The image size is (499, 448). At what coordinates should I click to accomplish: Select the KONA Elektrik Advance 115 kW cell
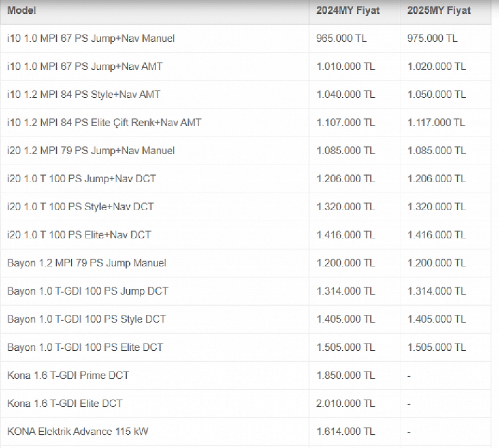point(77,431)
